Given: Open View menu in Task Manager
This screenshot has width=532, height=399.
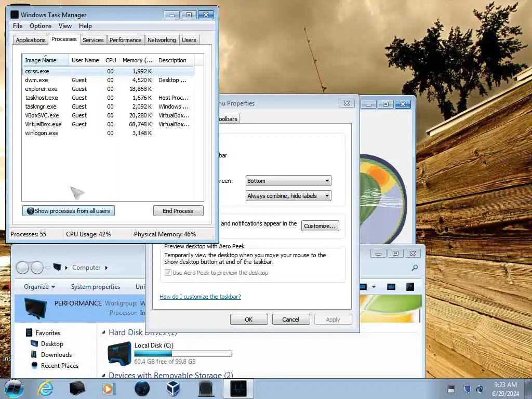Looking at the screenshot, I should pos(65,26).
